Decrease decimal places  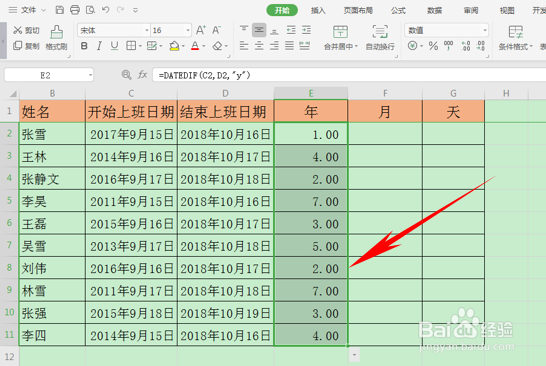tap(481, 46)
